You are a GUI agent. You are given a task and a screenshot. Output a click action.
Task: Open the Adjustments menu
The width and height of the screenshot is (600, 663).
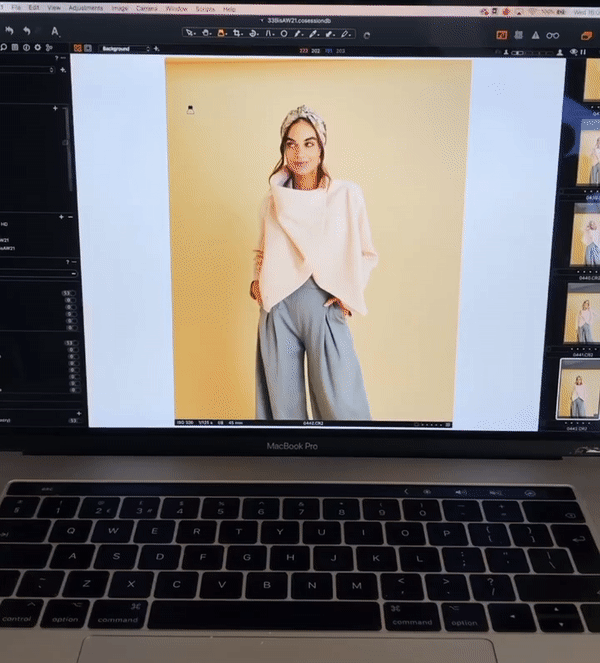coord(86,8)
